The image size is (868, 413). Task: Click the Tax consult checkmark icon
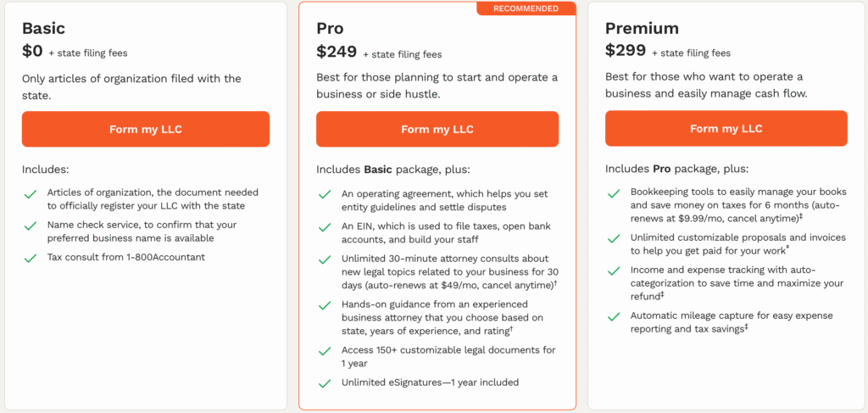(x=31, y=258)
